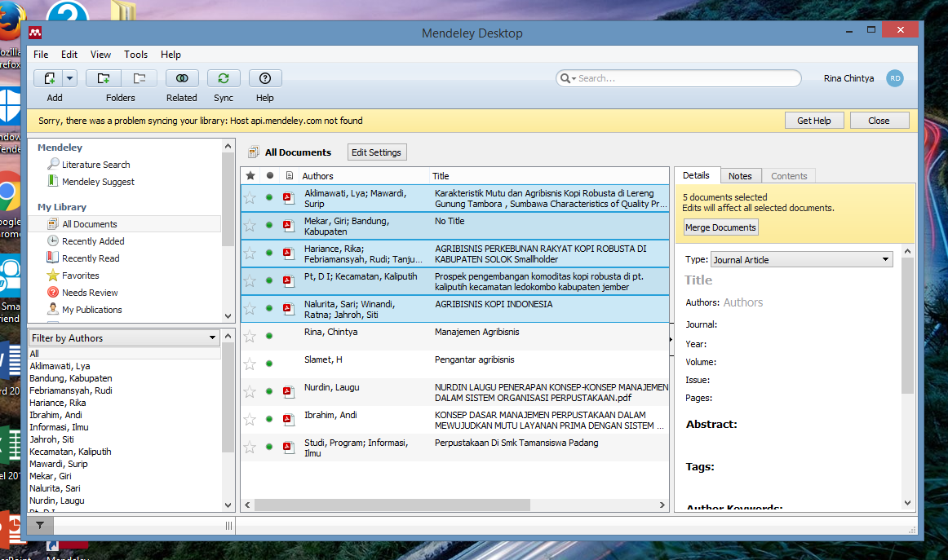Select Aklimawati, Lya in author filter
The image size is (948, 560).
[x=60, y=366]
